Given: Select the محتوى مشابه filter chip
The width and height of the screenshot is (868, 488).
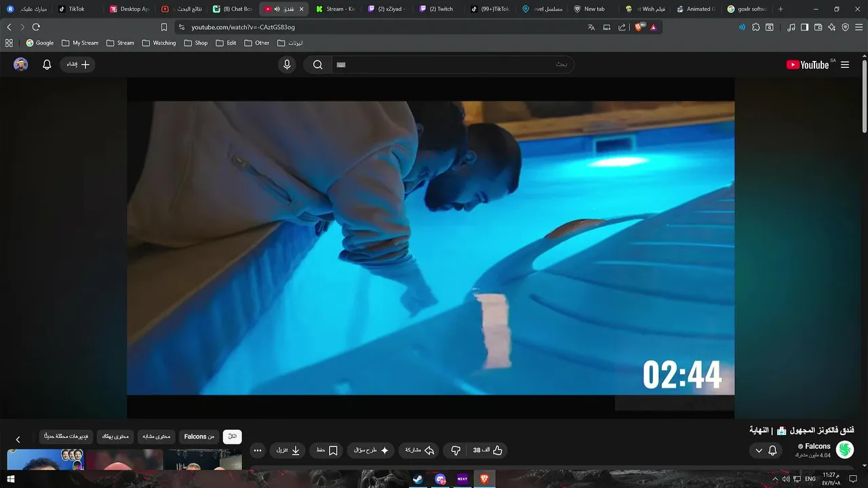Looking at the screenshot, I should (x=157, y=436).
